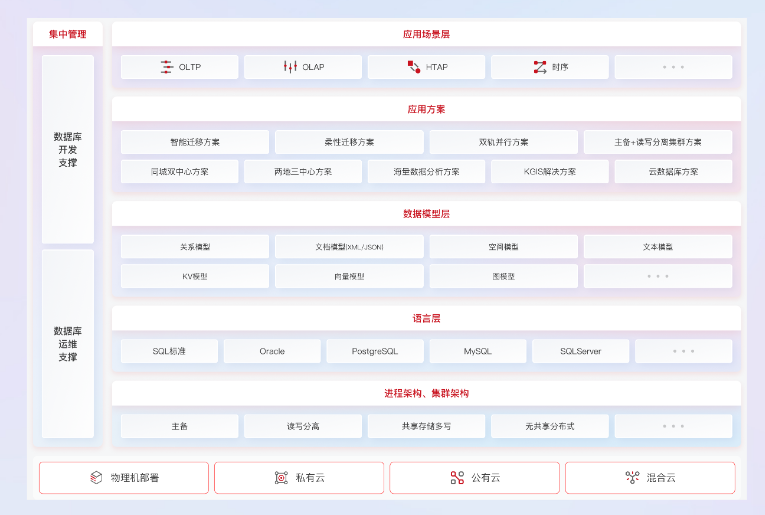
Task: Select the 集中管理 header
Action: [x=68, y=34]
